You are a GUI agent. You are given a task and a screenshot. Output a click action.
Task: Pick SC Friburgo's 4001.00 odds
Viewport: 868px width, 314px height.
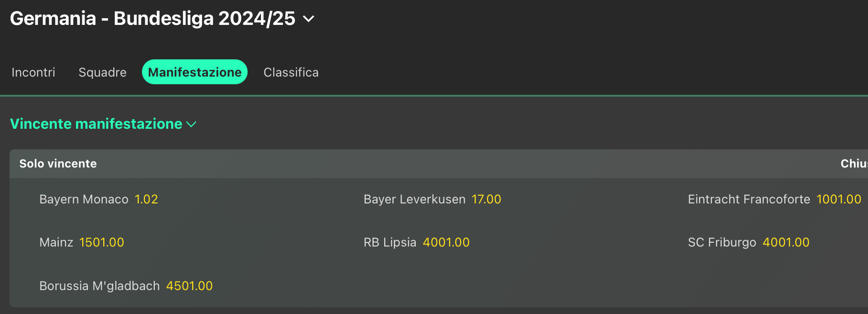coord(786,243)
